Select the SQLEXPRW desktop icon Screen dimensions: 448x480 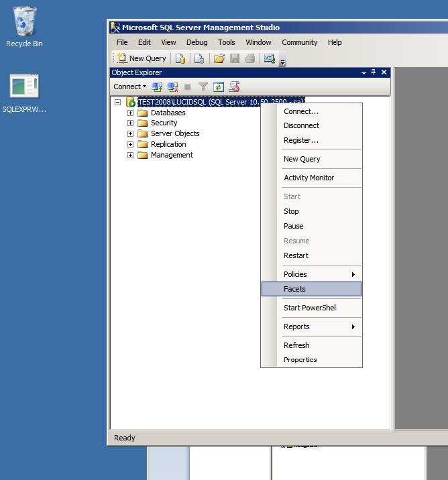point(24,94)
